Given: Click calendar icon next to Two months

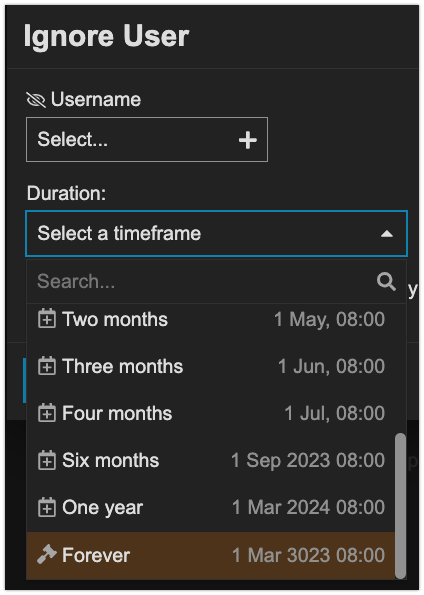Looking at the screenshot, I should coord(47,319).
